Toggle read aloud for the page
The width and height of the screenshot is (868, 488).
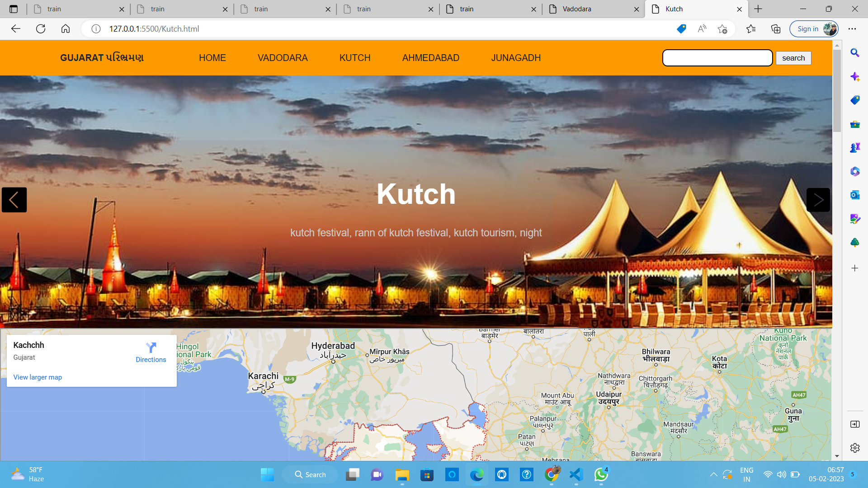coord(702,28)
